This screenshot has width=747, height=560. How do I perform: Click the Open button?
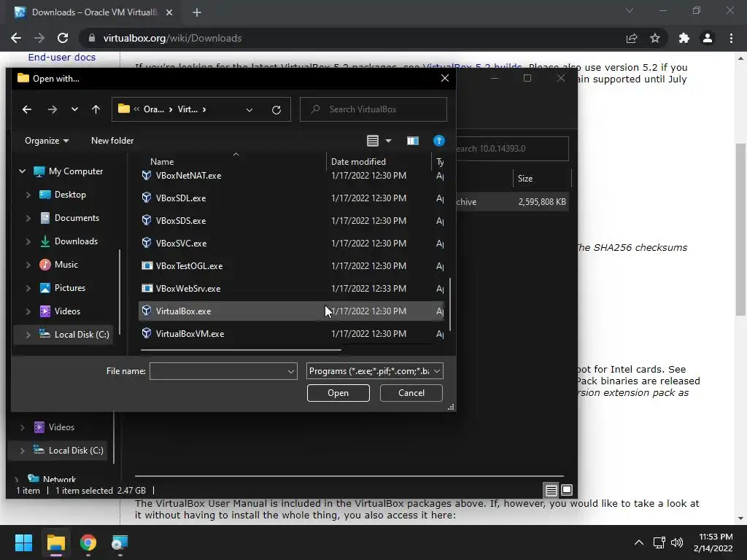pyautogui.click(x=338, y=393)
